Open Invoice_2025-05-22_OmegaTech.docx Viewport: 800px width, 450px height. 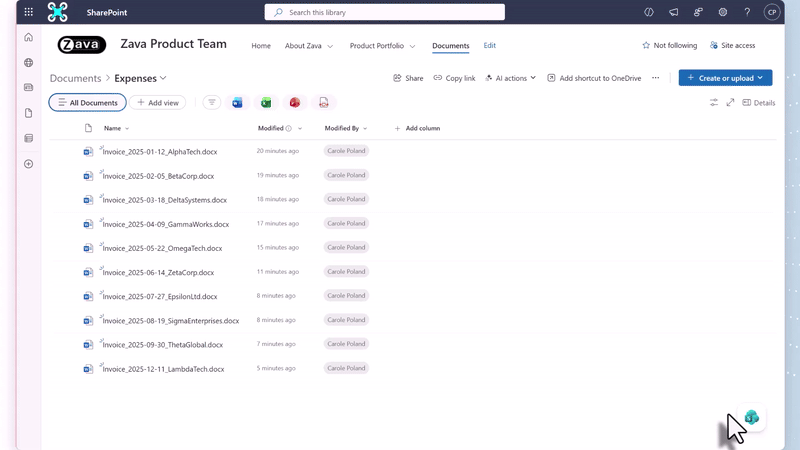pos(162,248)
